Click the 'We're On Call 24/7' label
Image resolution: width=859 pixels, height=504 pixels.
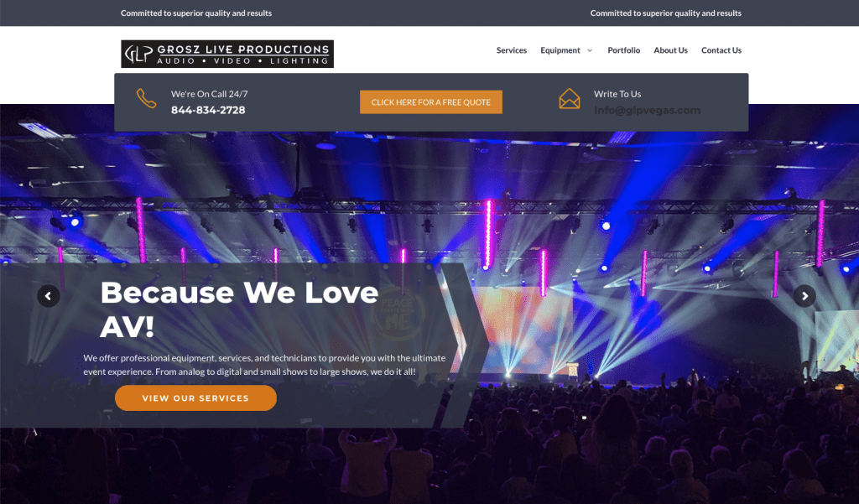(x=209, y=94)
